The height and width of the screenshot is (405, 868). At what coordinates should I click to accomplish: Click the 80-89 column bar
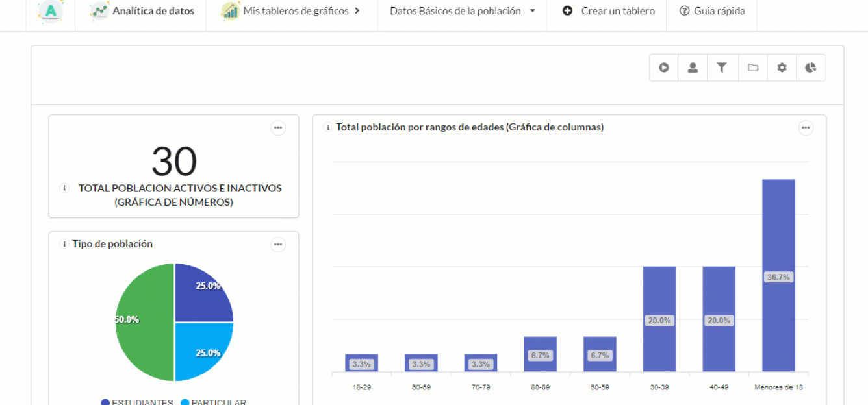tap(541, 354)
